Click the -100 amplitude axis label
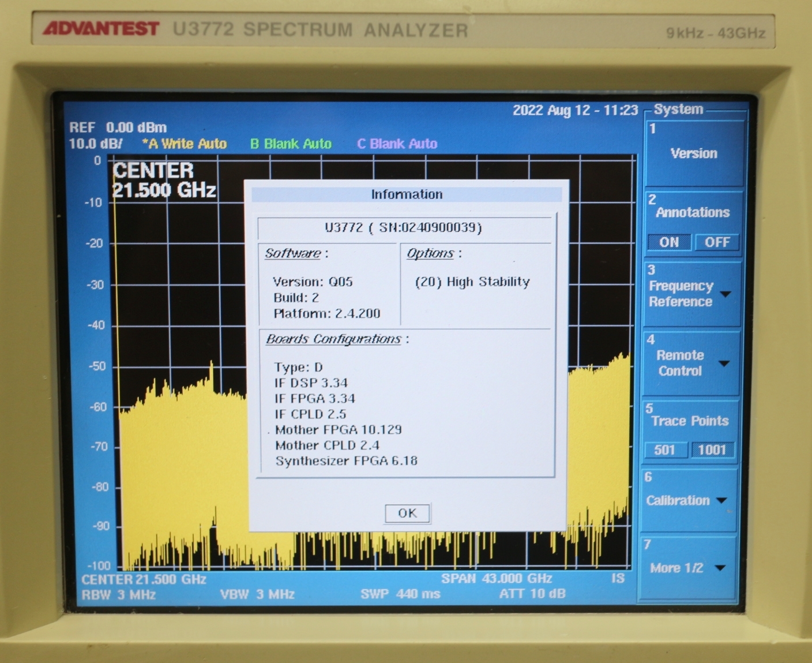Image resolution: width=812 pixels, height=663 pixels. point(99,565)
